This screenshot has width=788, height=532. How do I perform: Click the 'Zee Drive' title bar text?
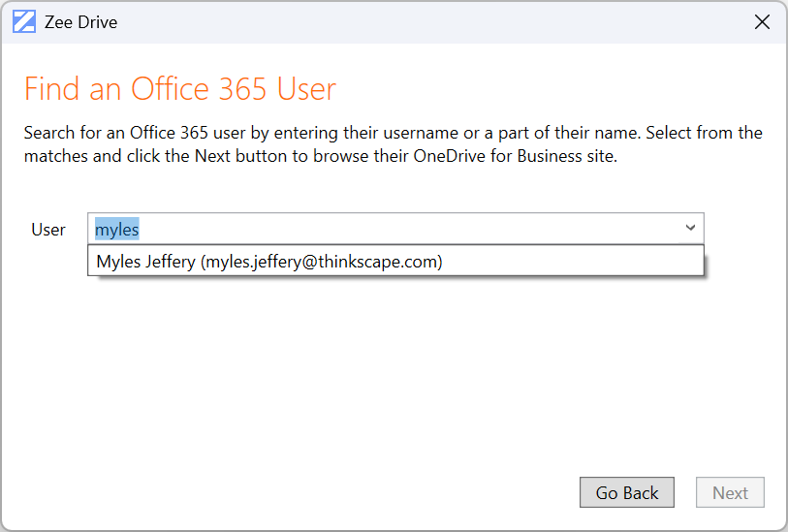pos(80,22)
